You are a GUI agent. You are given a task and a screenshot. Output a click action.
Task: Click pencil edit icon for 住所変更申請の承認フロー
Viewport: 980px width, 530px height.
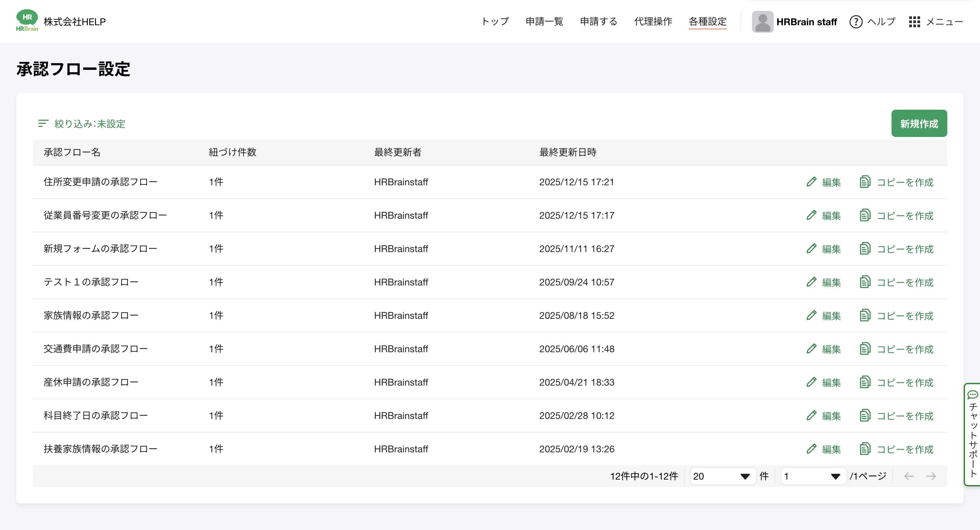point(811,182)
